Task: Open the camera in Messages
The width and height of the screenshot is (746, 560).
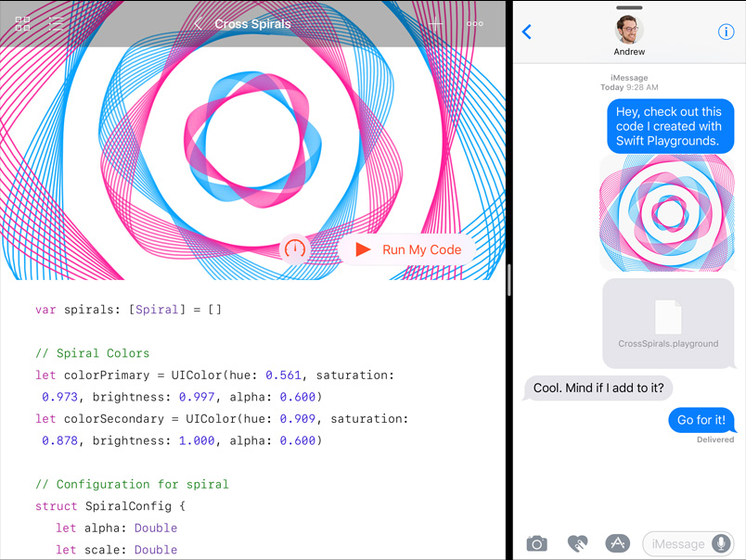Action: [x=536, y=543]
